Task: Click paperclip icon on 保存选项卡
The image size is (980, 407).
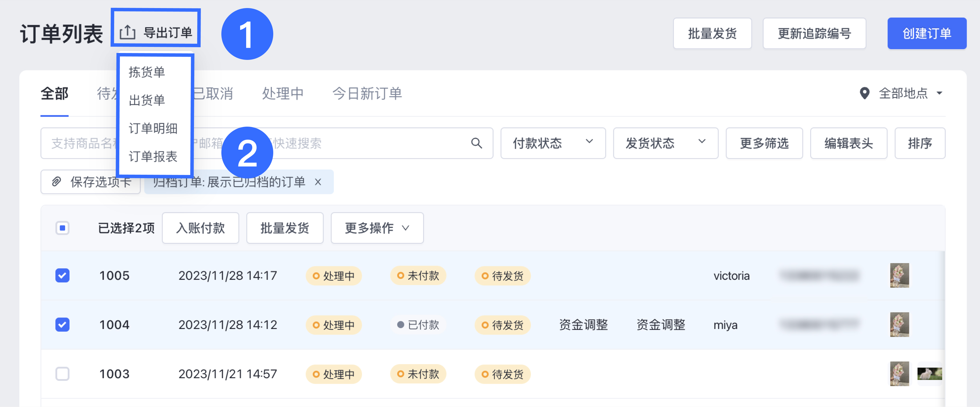Action: coord(57,182)
